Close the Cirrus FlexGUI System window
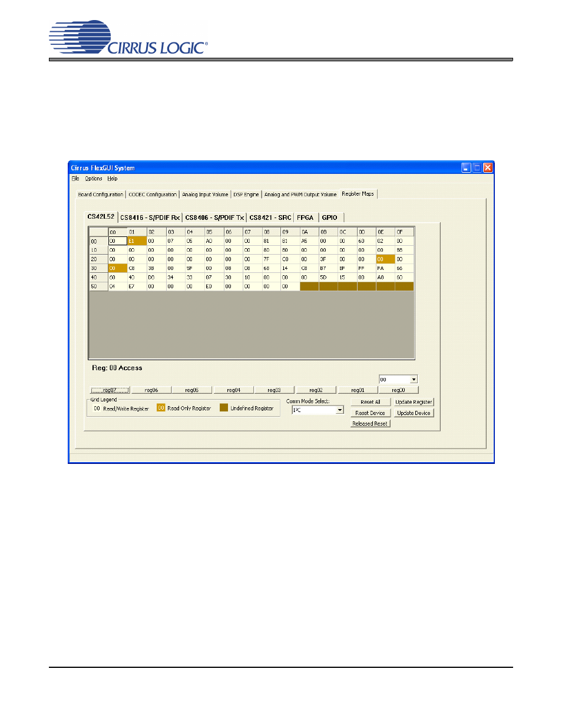 [x=488, y=168]
